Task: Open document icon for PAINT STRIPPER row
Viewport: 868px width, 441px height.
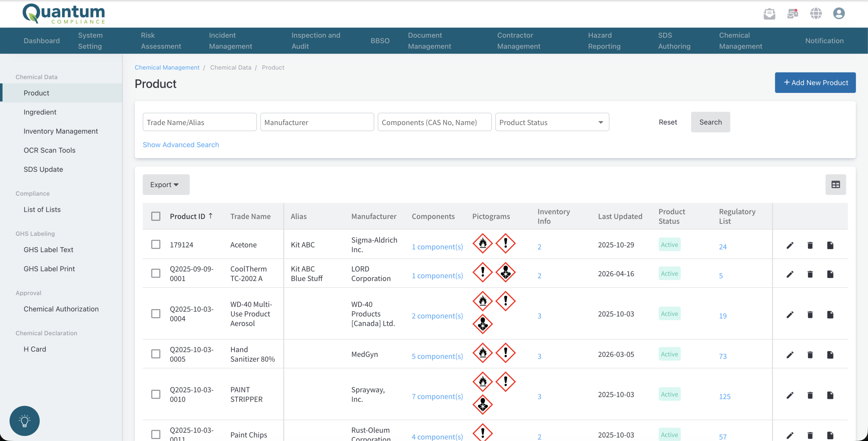Action: click(830, 395)
